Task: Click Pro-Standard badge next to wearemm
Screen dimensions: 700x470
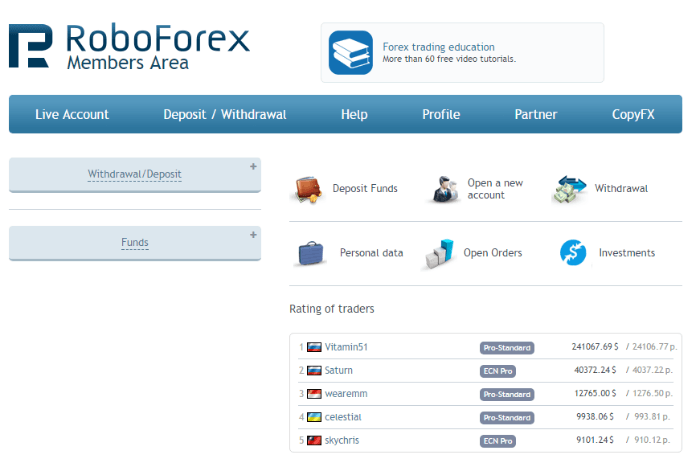Action: [507, 394]
